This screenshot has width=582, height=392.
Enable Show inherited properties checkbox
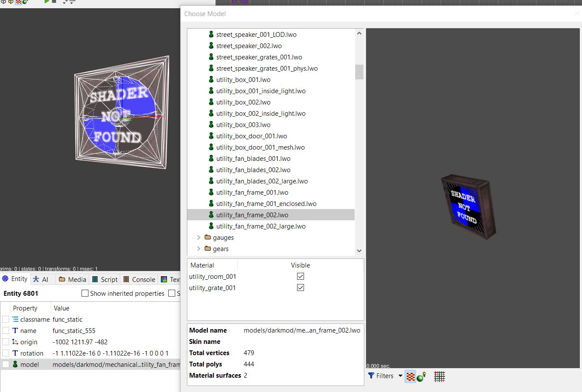tap(85, 294)
